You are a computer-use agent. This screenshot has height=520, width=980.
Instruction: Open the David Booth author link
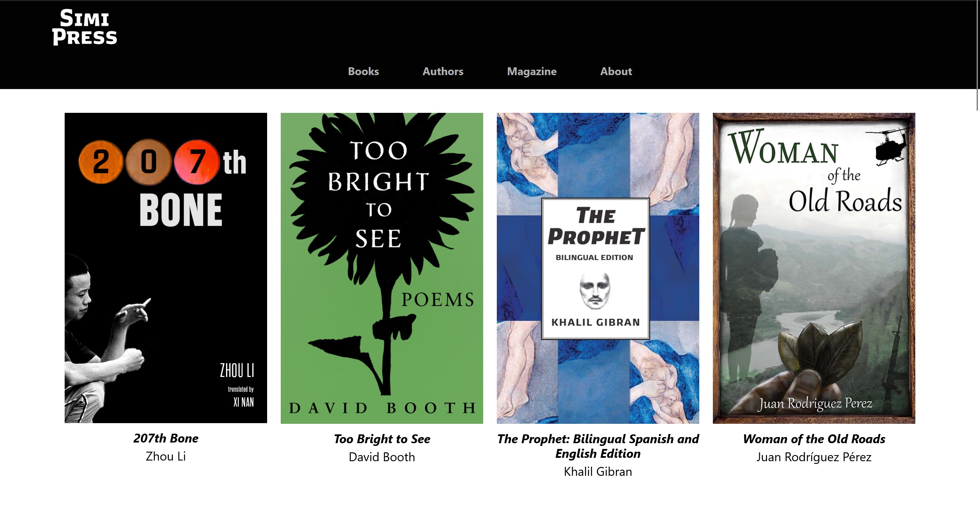pos(382,457)
